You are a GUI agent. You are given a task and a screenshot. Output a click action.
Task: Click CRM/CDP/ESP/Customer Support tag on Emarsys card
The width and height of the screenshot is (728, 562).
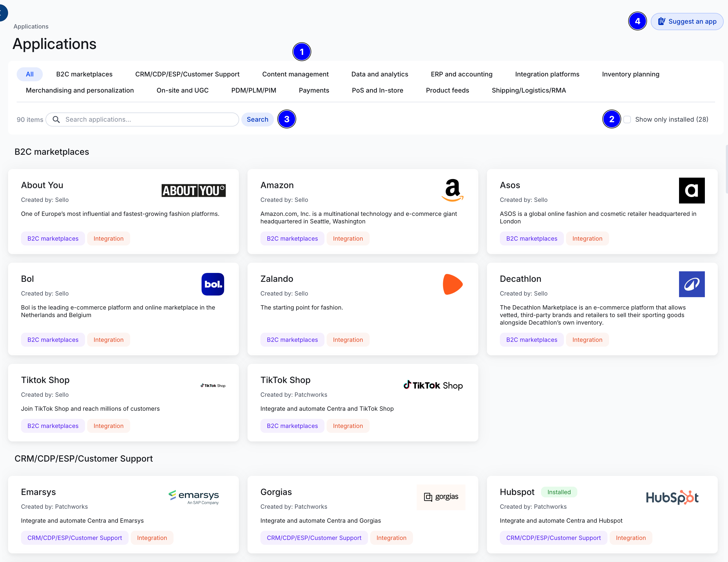(75, 538)
